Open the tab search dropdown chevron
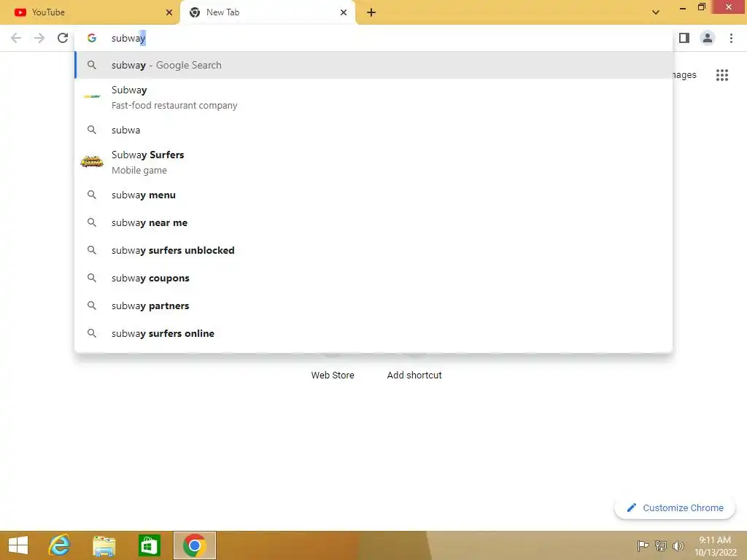 pos(656,12)
